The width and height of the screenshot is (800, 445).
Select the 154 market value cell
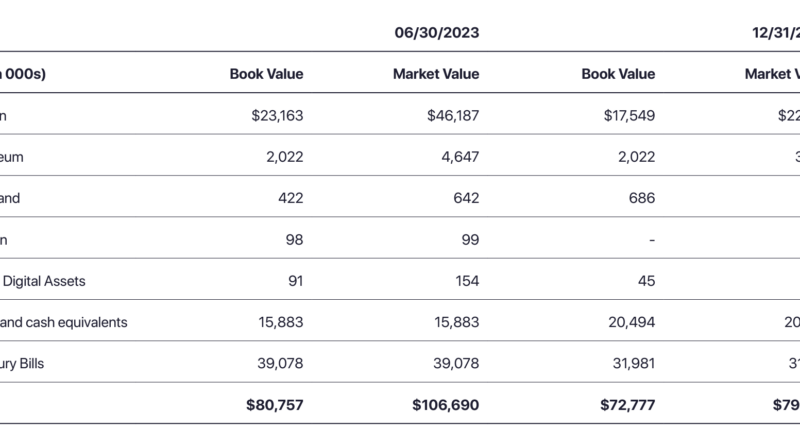coord(466,281)
